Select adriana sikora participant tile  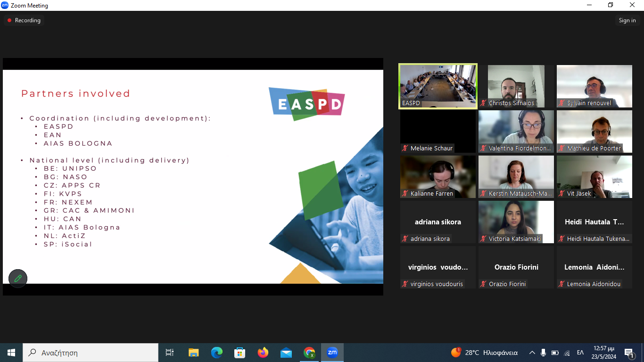438,222
